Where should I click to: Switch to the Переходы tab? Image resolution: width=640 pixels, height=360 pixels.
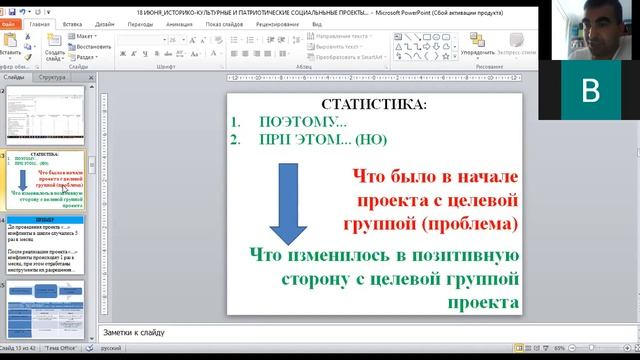[140, 24]
